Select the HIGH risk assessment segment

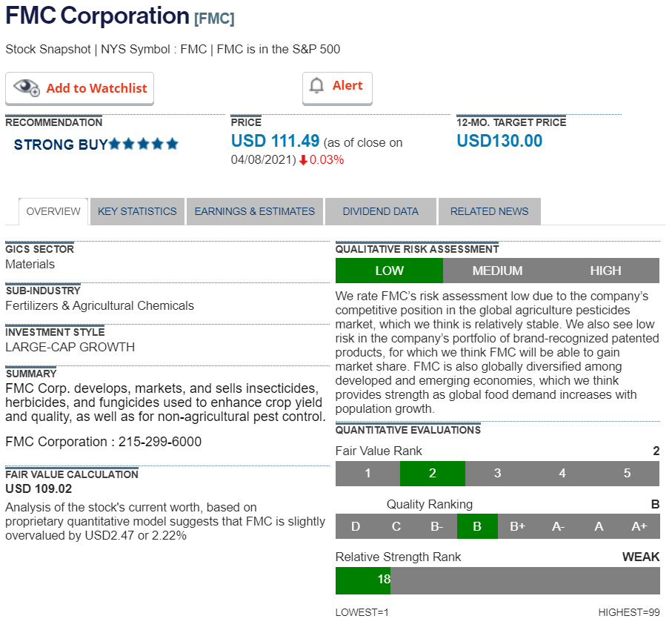point(605,271)
